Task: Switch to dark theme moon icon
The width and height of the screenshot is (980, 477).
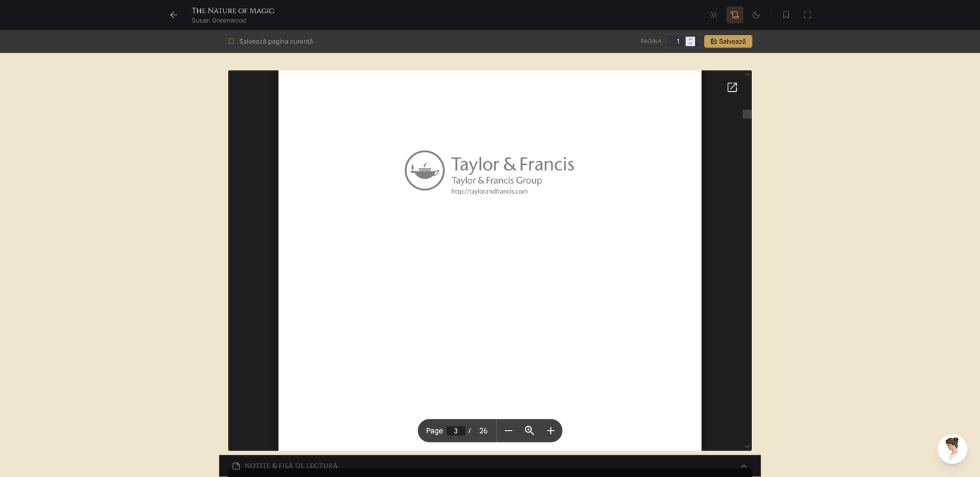Action: click(756, 15)
